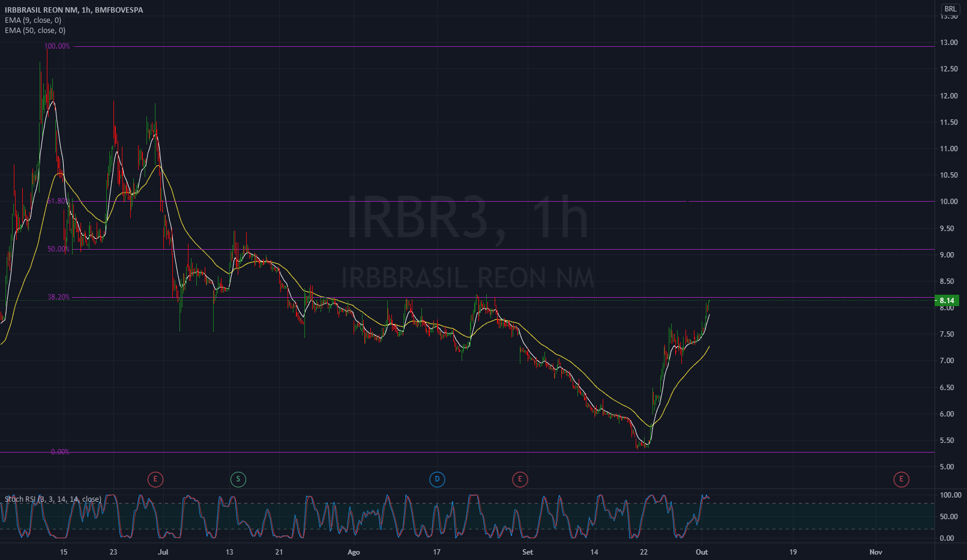Screen dimensions: 967x560
Task: Click the 21 date label on the time axis
Action: (279, 552)
